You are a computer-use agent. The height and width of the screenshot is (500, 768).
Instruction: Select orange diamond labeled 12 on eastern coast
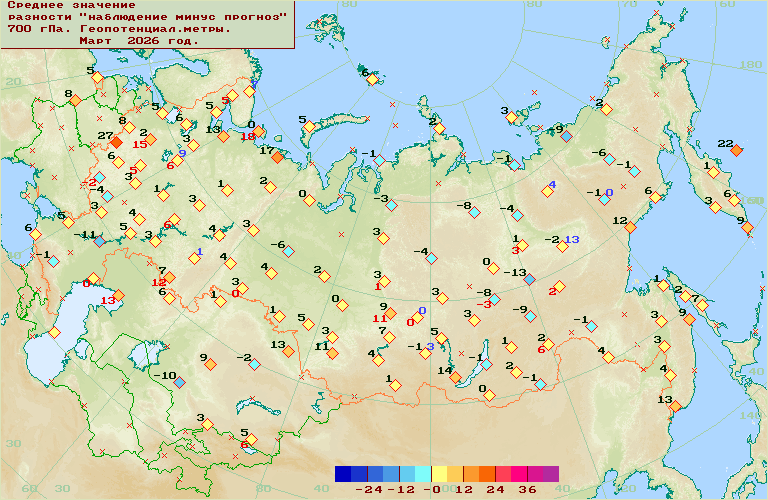pos(629,227)
